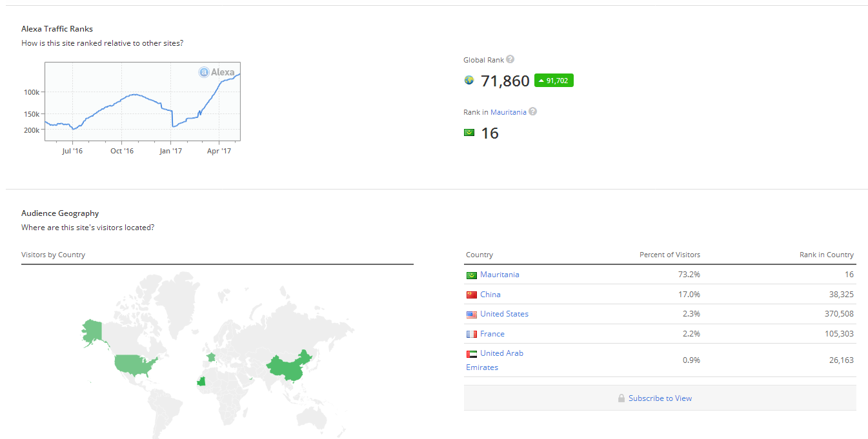868x439 pixels.
Task: Click the Subscribe to View link
Action: (660, 398)
